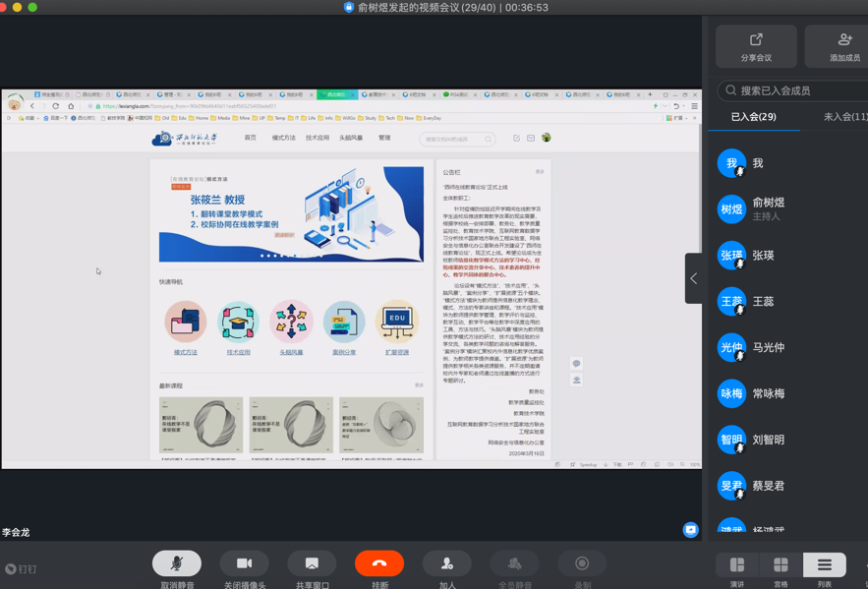Click 加人 to add a participant
Screen dimensions: 868x589
coord(446,563)
